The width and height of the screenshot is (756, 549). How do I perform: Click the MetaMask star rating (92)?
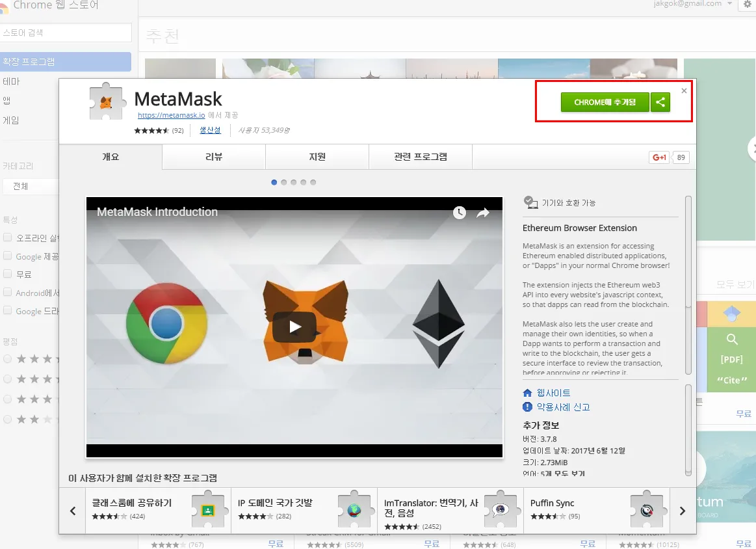pyautogui.click(x=159, y=130)
